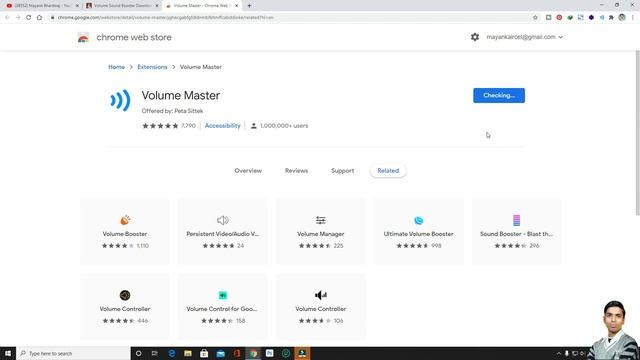Image resolution: width=640 pixels, height=360 pixels.
Task: Click the blue Checking... button
Action: (499, 96)
